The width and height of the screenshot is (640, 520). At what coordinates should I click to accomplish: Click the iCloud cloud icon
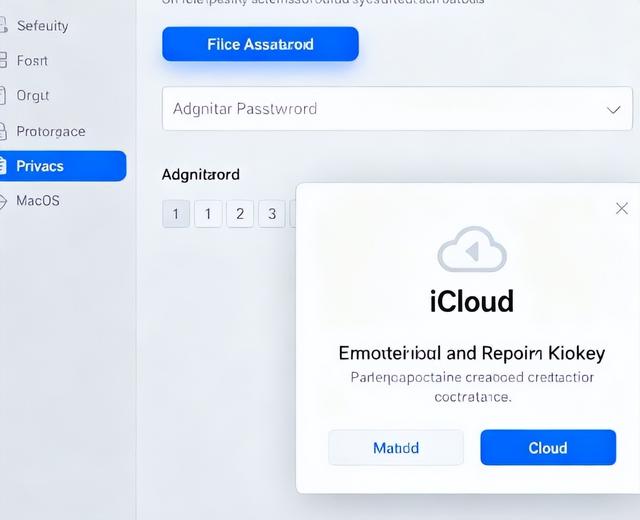[472, 249]
